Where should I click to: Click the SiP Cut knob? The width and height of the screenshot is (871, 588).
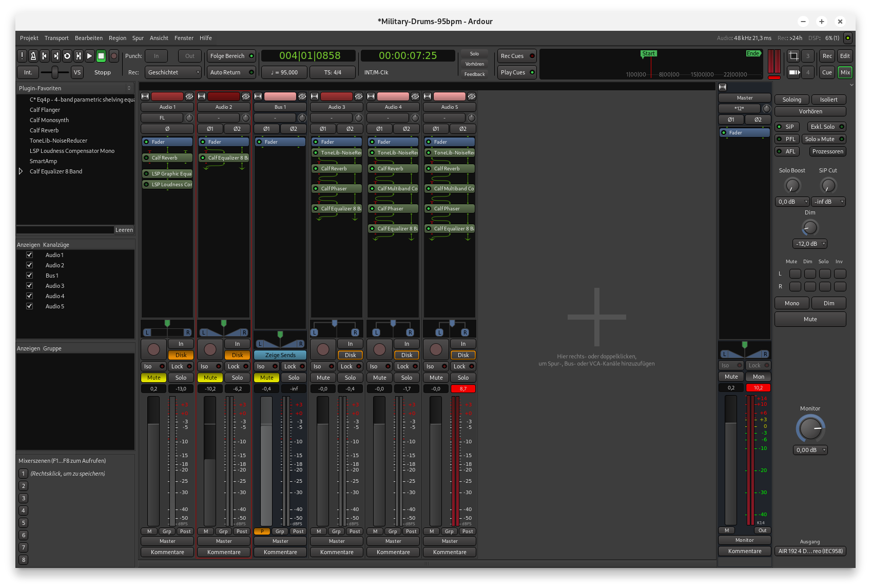click(828, 185)
